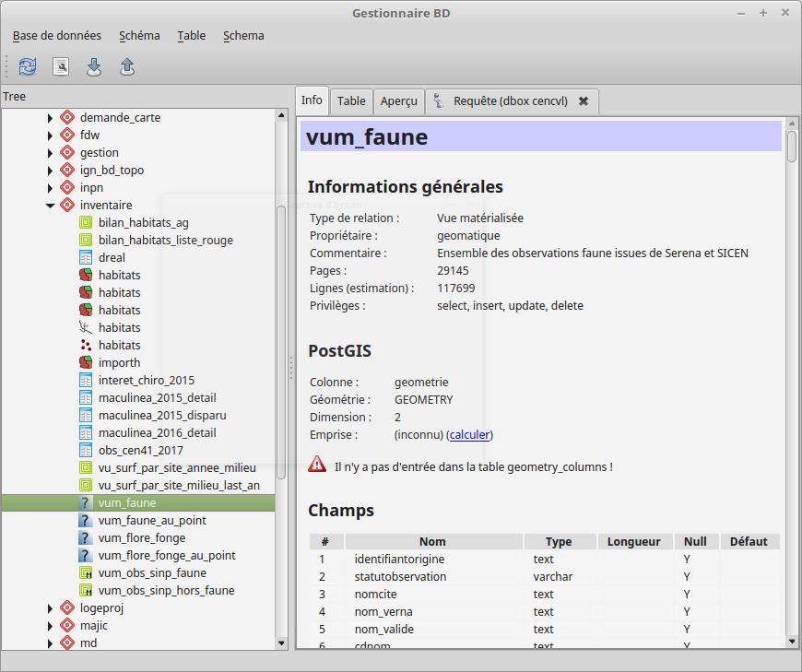Click the calculer link for Emprise
The height and width of the screenshot is (672, 802).
point(470,435)
